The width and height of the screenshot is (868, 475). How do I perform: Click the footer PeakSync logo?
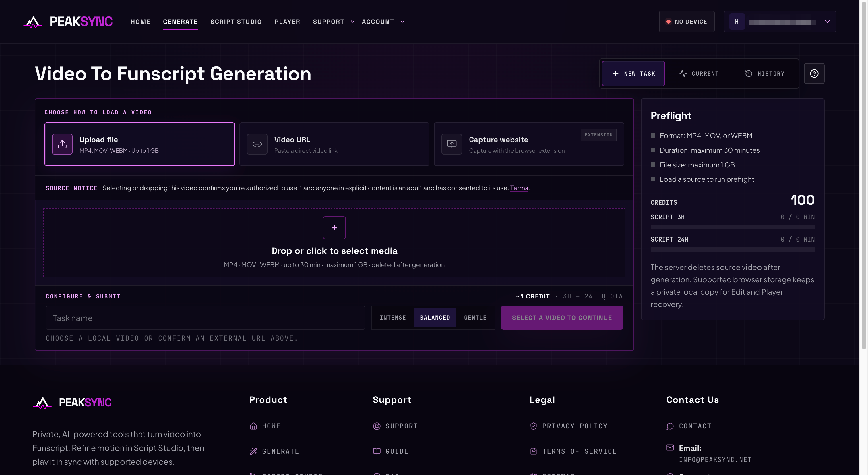tap(72, 402)
